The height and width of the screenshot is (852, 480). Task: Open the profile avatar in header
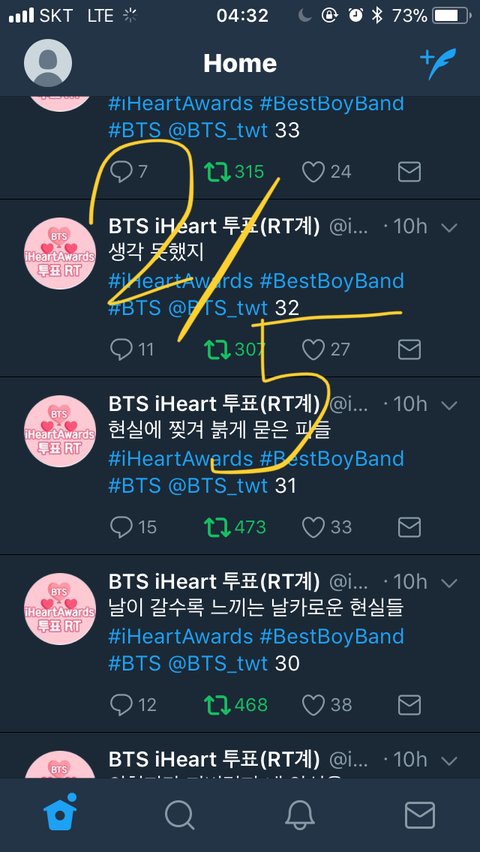pos(48,63)
